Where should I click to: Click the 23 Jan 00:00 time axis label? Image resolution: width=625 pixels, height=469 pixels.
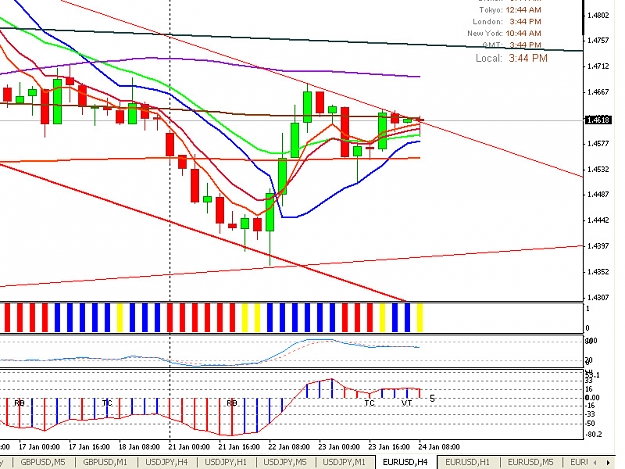coord(339,447)
